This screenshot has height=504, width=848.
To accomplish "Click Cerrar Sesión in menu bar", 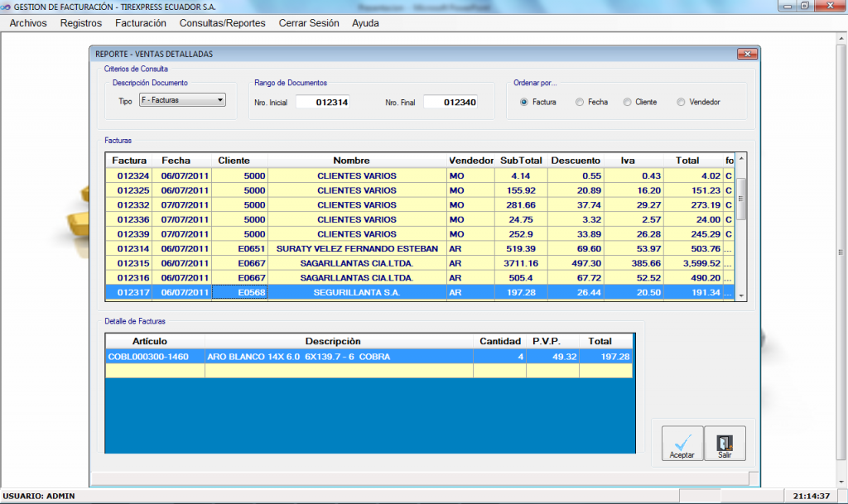I will pos(308,23).
